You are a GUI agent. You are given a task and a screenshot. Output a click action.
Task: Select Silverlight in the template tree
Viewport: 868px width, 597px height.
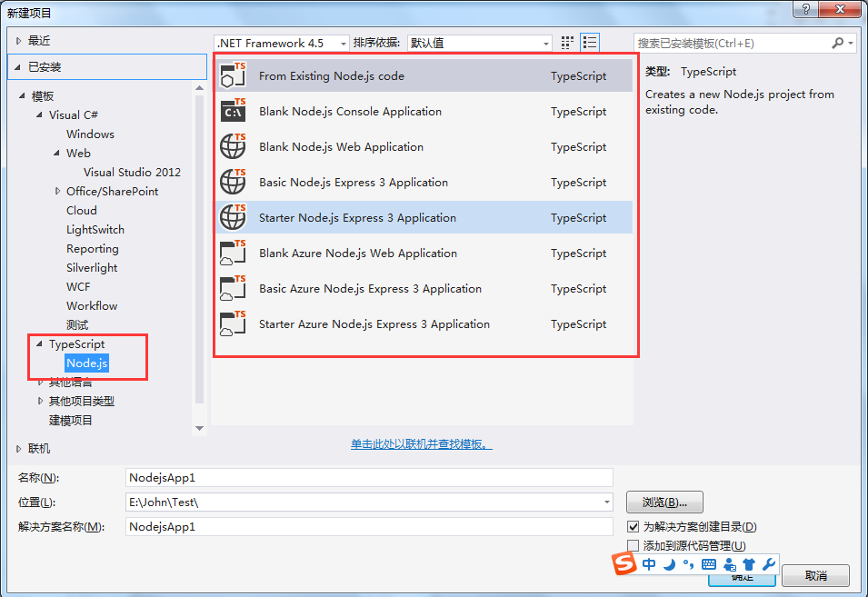[x=92, y=268]
